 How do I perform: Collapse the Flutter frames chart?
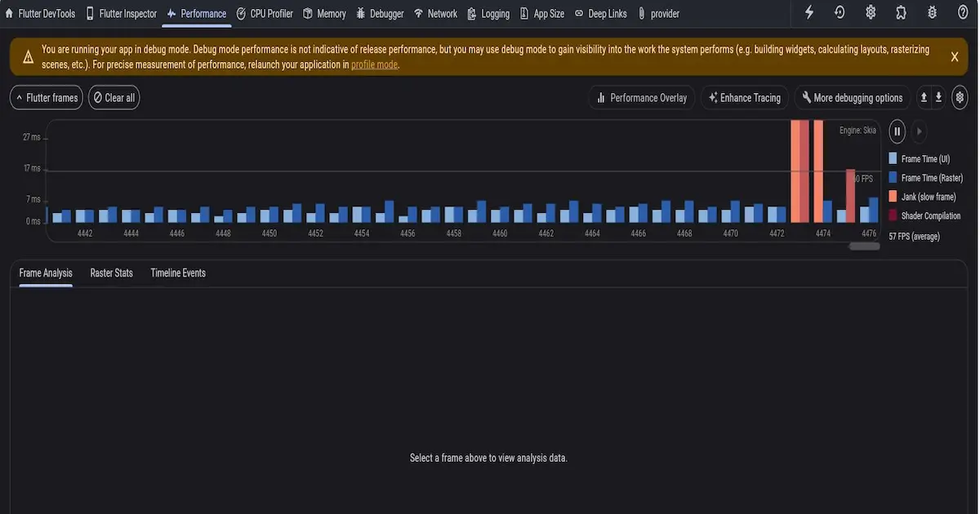[x=47, y=98]
